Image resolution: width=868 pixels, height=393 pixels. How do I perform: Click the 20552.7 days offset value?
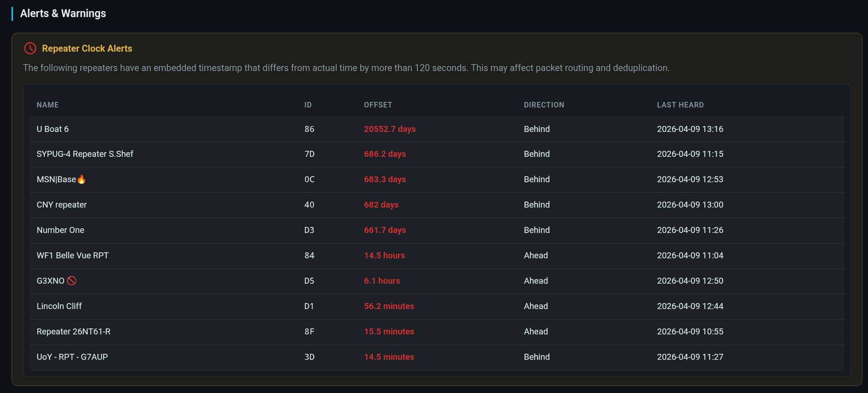point(389,129)
